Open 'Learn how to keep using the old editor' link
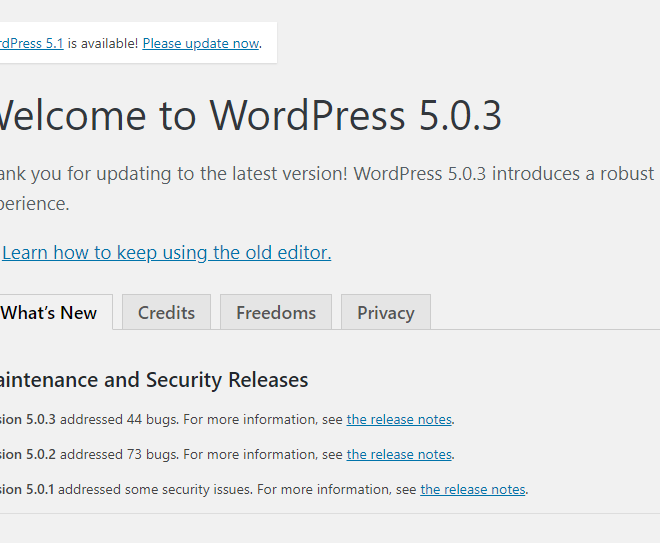Image resolution: width=660 pixels, height=543 pixels. [x=167, y=253]
